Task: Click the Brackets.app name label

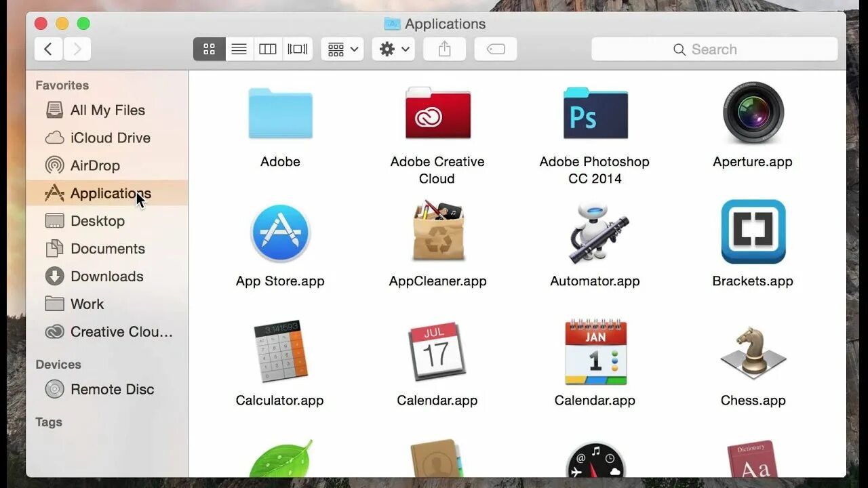Action: coord(753,281)
